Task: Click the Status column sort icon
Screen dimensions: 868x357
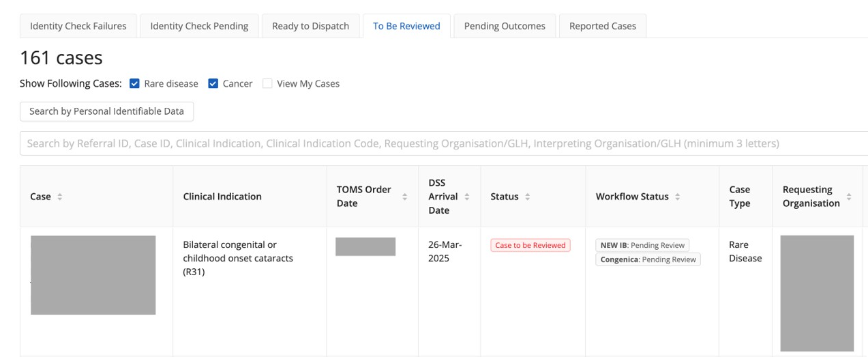Action: coord(528,197)
